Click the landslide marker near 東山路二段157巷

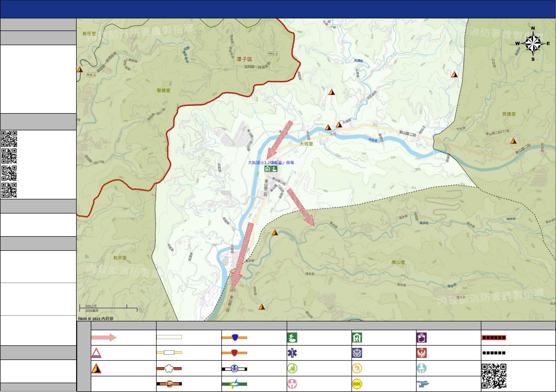pos(513,141)
